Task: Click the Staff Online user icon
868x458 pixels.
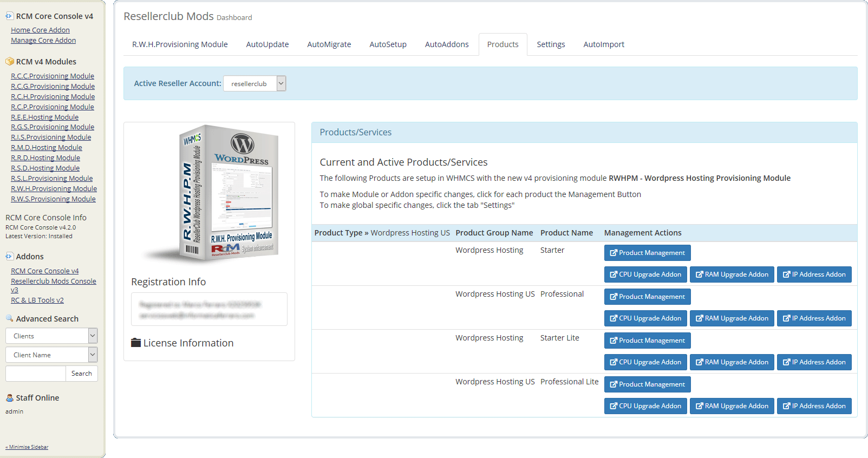Action: coord(9,398)
